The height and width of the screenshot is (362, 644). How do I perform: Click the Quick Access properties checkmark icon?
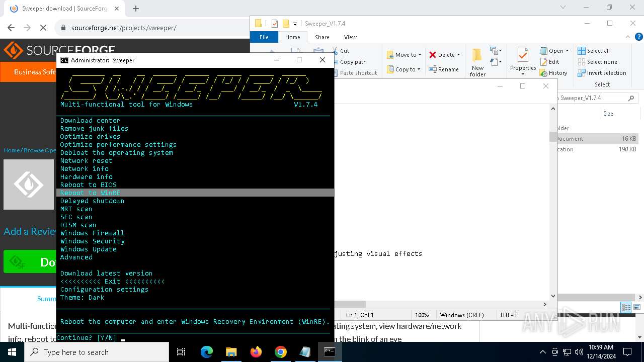pyautogui.click(x=274, y=24)
